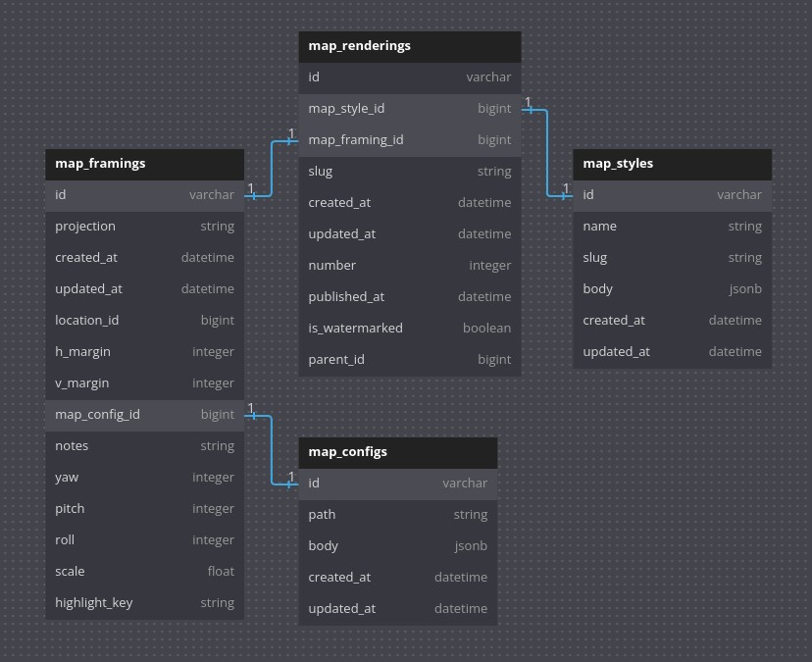Viewport: 812px width, 662px height.
Task: Select the projection column in map_framings
Action: 144,227
